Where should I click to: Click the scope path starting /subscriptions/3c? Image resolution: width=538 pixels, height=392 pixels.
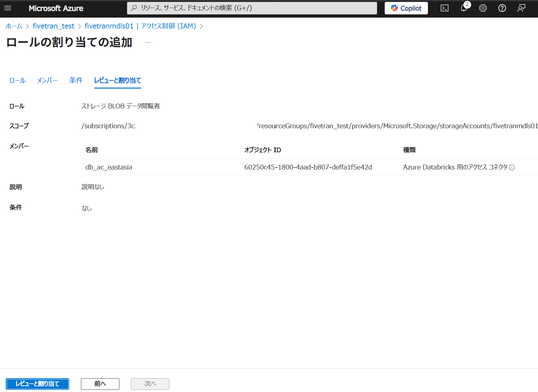click(310, 126)
